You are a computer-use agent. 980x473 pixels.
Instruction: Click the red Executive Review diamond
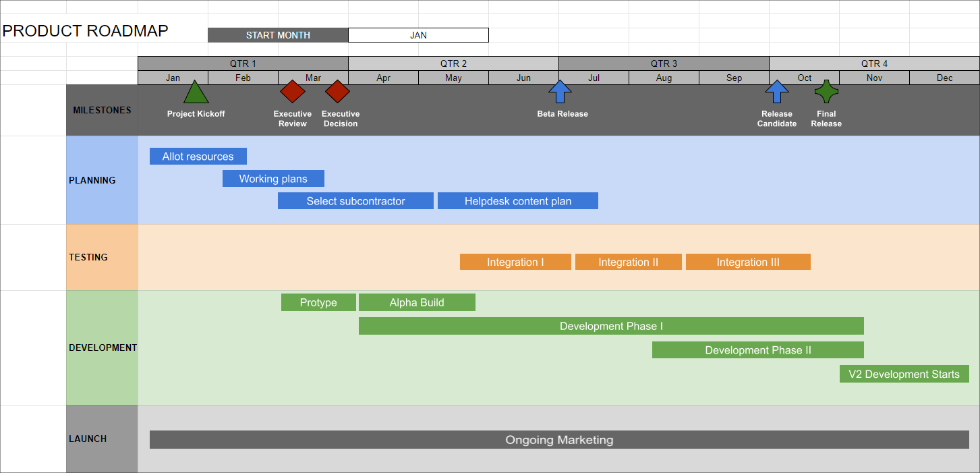click(x=292, y=92)
